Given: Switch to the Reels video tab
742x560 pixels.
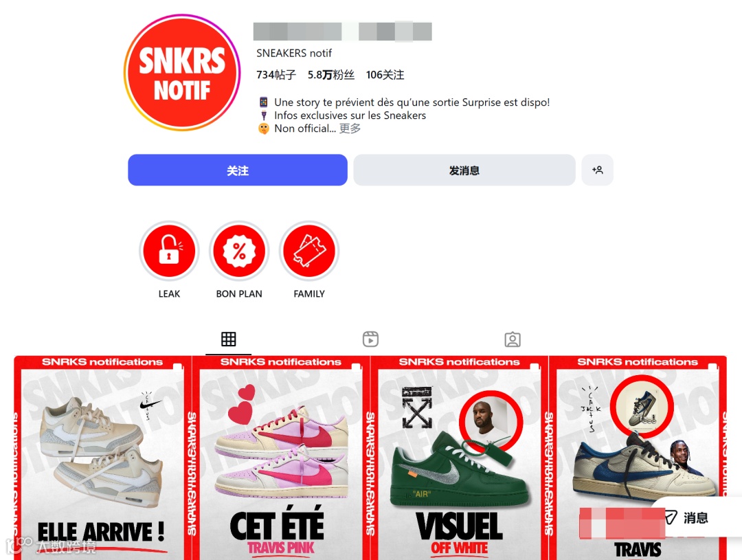Looking at the screenshot, I should 370,339.
